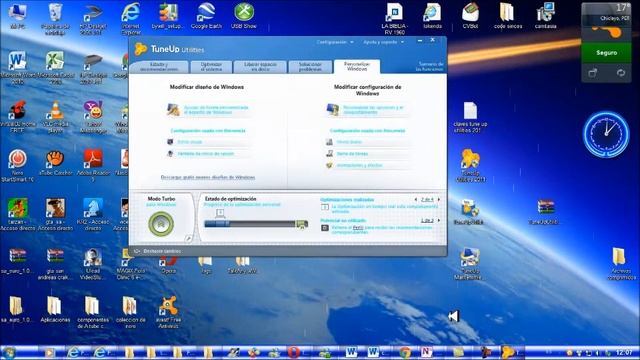
Task: Click the marker above the progress bar
Action: [220, 213]
